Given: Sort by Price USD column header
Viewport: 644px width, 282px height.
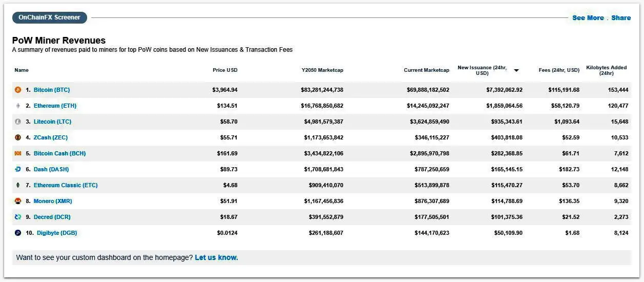Looking at the screenshot, I should tap(225, 70).
